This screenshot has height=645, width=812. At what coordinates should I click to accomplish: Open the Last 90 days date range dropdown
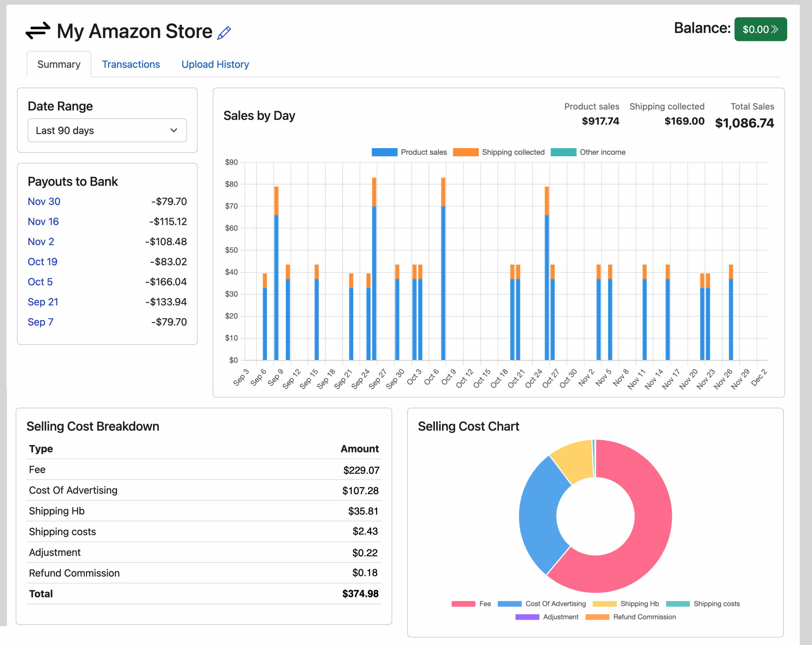[x=107, y=130]
